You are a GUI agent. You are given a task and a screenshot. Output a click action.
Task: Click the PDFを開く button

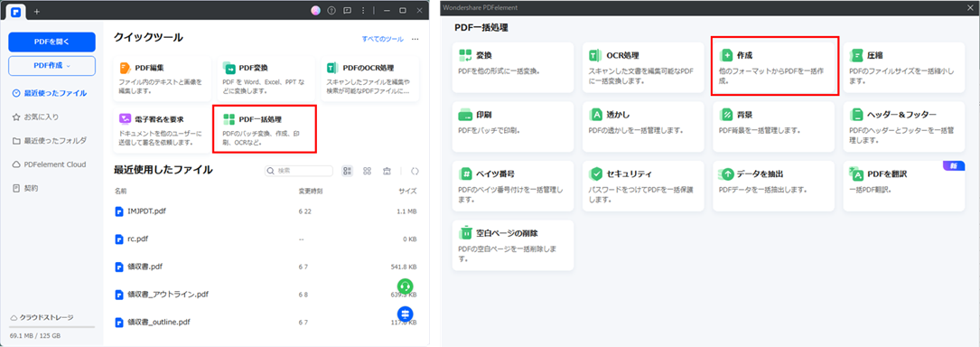click(x=51, y=42)
